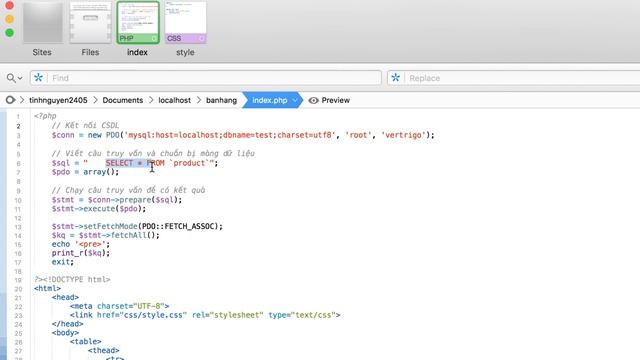Click the red close window button
Image resolution: width=640 pixels, height=360 pixels.
(x=9, y=5)
